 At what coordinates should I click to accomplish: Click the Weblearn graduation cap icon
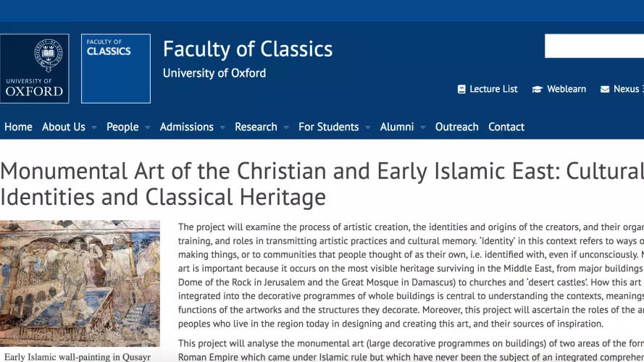[x=538, y=89]
